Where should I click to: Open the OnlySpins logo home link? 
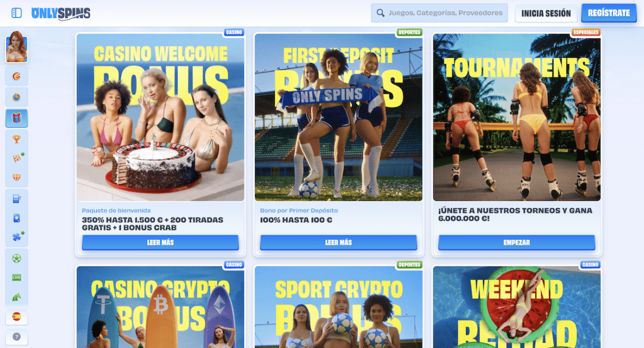(61, 13)
